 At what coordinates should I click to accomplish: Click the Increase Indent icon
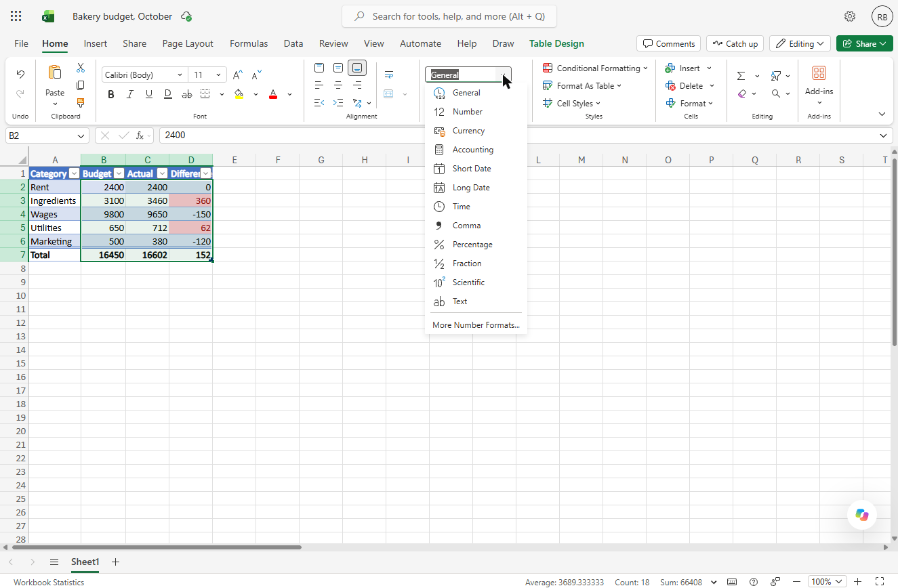pos(338,103)
